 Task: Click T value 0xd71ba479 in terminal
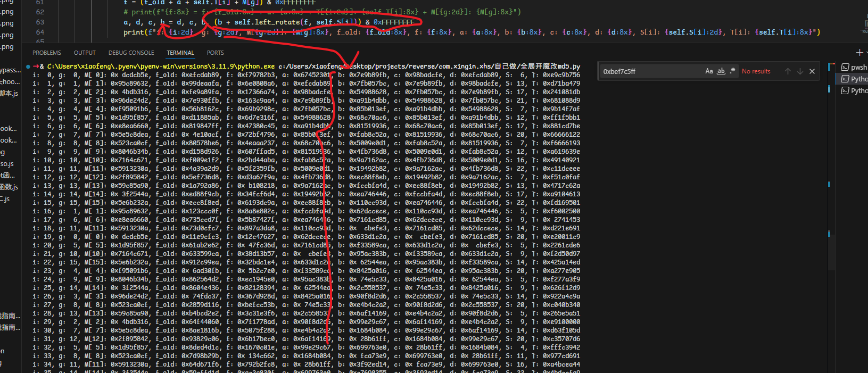coord(561,84)
